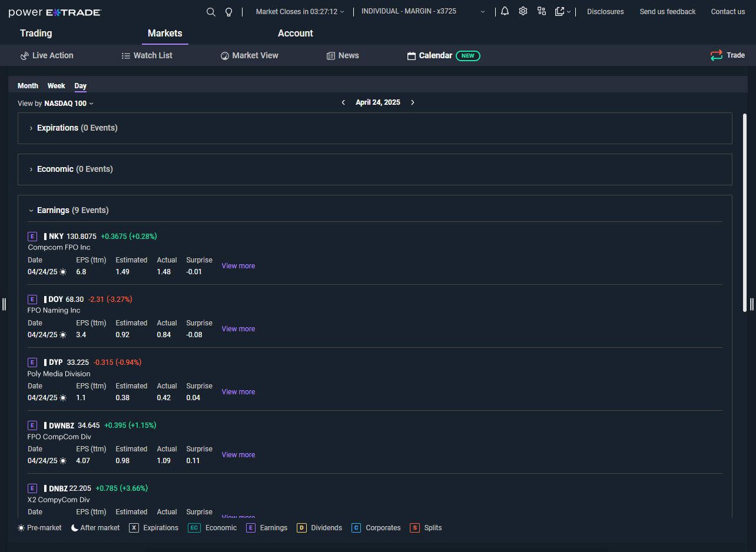Screen dimensions: 756x552
Task: Open the Market Closes dropdown
Action: [x=300, y=12]
